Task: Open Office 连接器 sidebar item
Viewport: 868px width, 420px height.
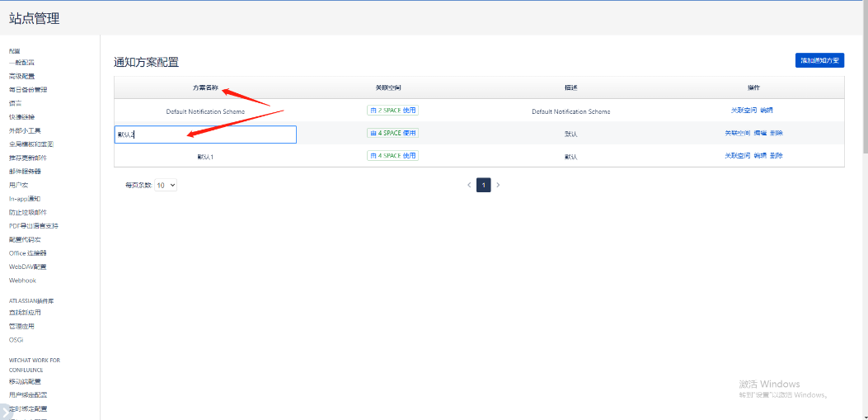Action: point(28,253)
